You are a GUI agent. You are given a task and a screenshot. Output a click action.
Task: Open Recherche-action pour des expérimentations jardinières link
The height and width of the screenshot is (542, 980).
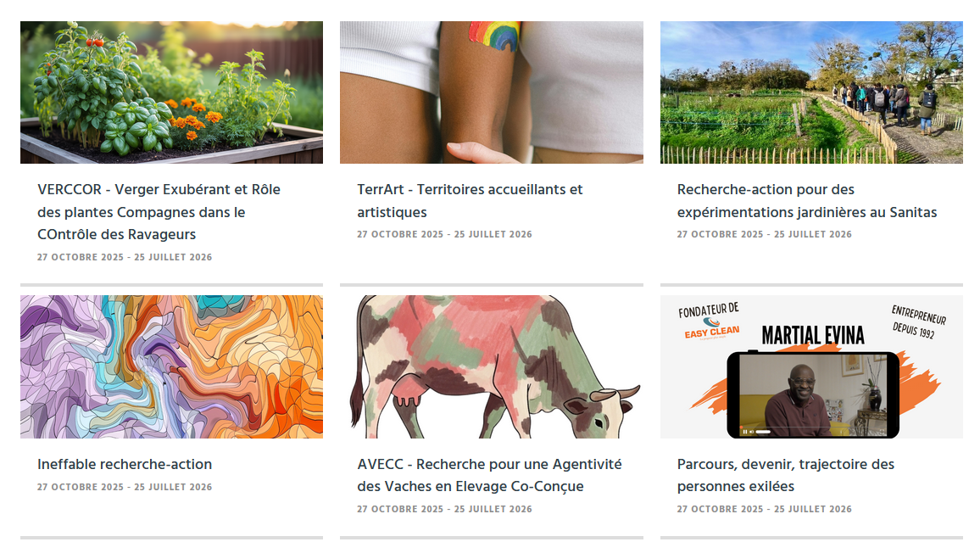(807, 201)
